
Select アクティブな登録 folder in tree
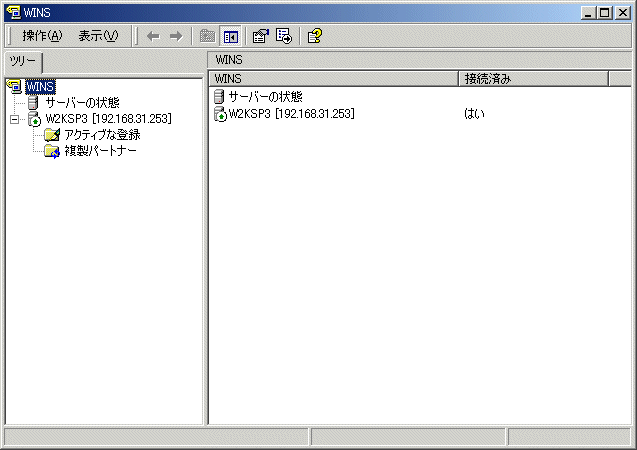click(102, 134)
